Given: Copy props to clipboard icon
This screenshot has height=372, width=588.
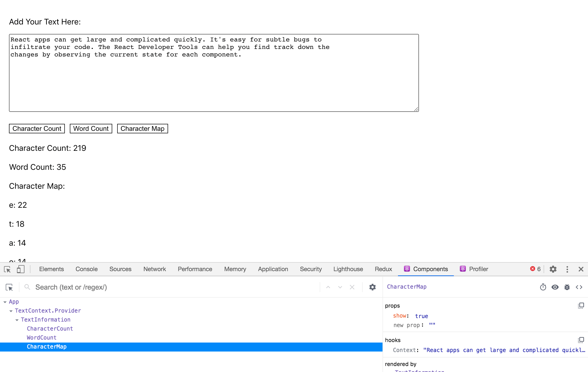Looking at the screenshot, I should coord(581,306).
